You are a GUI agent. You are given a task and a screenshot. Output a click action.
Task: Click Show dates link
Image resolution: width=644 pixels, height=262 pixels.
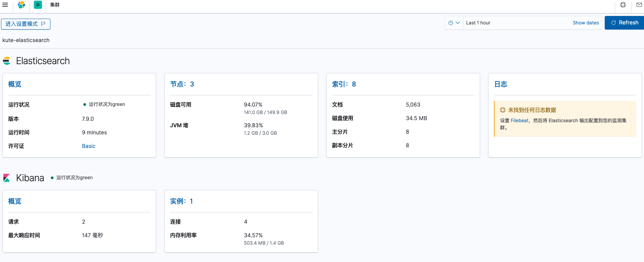585,23
